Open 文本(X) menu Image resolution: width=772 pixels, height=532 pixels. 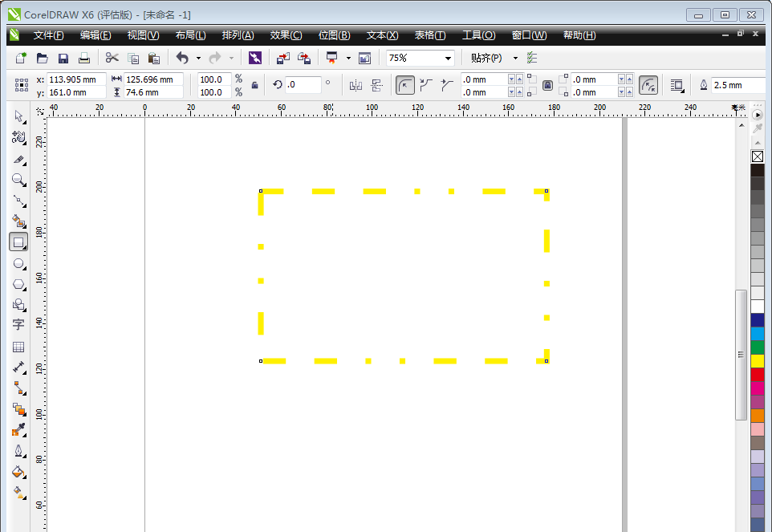coord(382,35)
